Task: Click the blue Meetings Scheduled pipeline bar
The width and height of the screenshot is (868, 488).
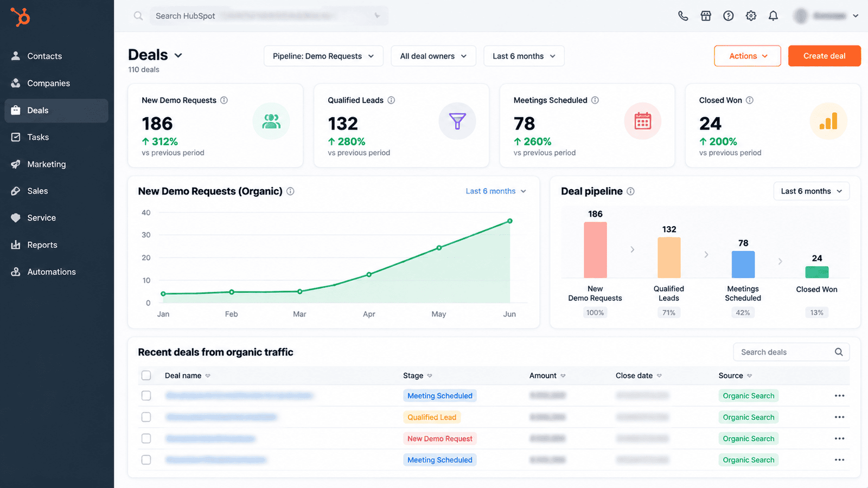Action: (743, 265)
